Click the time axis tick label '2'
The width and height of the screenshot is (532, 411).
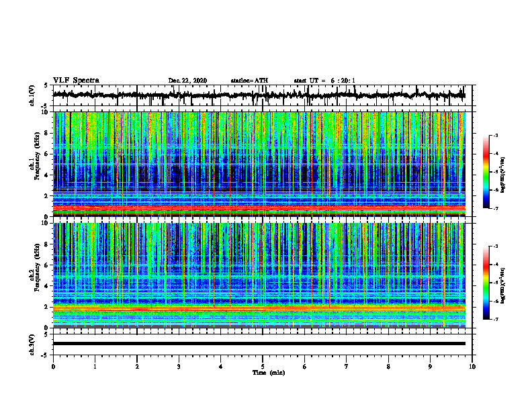click(x=137, y=367)
